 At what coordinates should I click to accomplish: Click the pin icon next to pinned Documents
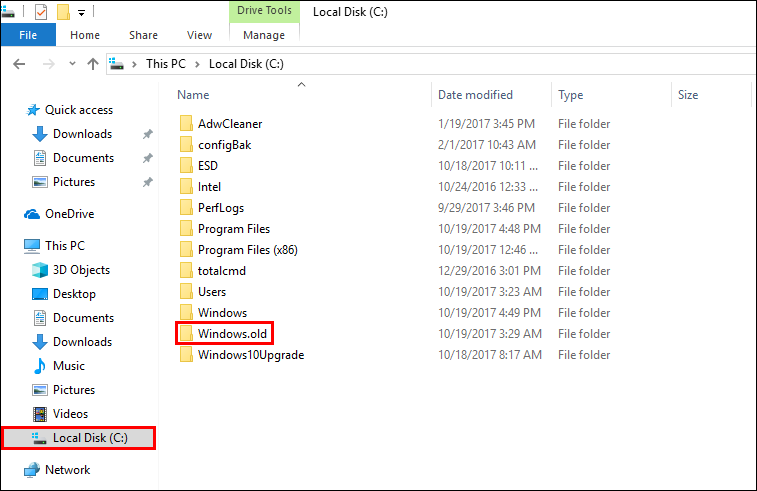(148, 158)
